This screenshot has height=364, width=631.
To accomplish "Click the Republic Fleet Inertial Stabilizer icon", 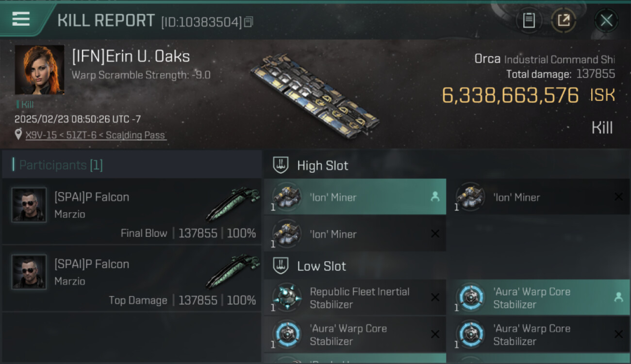I will (x=287, y=297).
